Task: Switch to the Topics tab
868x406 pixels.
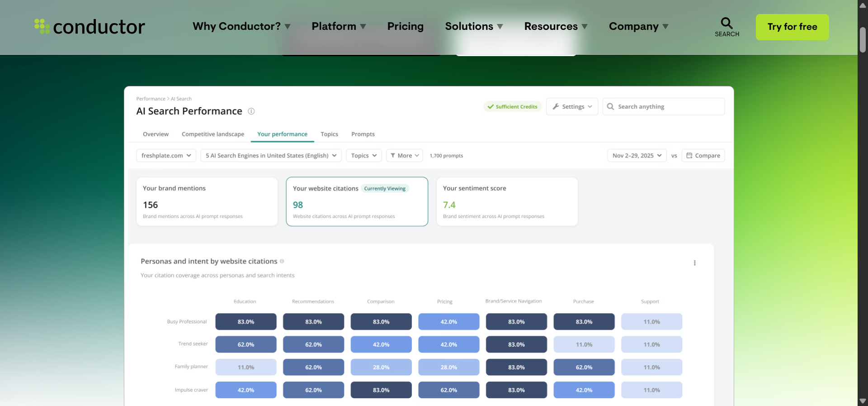Action: tap(329, 134)
